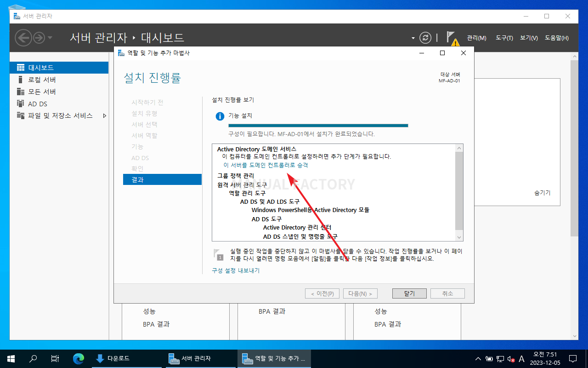588x368 pixels.
Task: Click the 닫기 button in the wizard
Action: click(409, 293)
